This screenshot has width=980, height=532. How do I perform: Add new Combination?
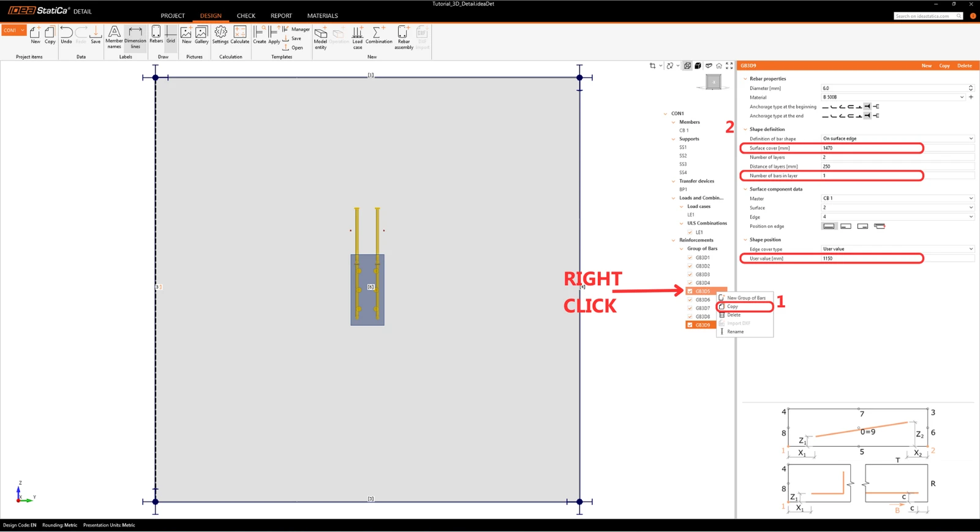pos(379,35)
